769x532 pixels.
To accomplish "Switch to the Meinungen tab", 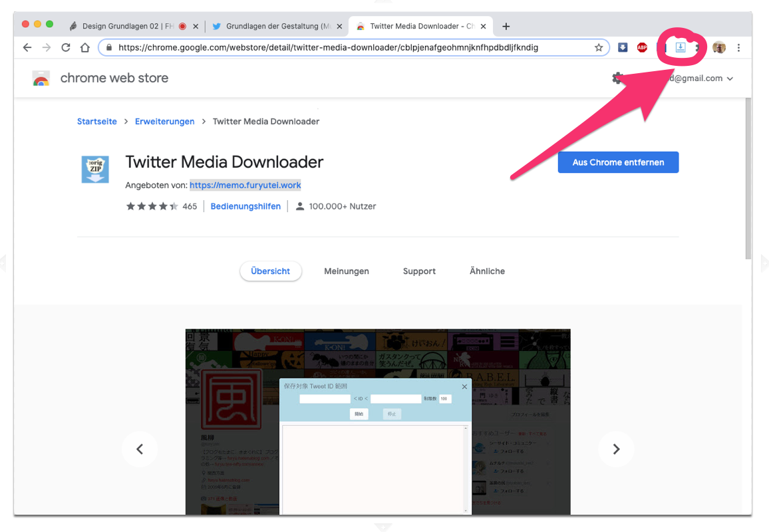I will pos(347,271).
